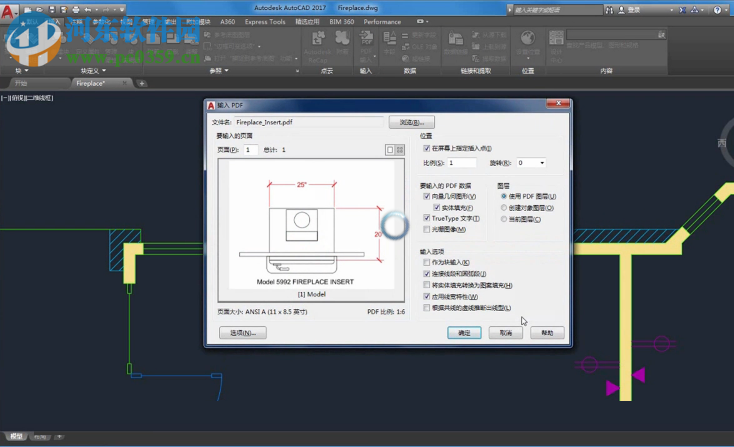
Task: Open the BIM 360 ribbon tab
Action: [341, 22]
